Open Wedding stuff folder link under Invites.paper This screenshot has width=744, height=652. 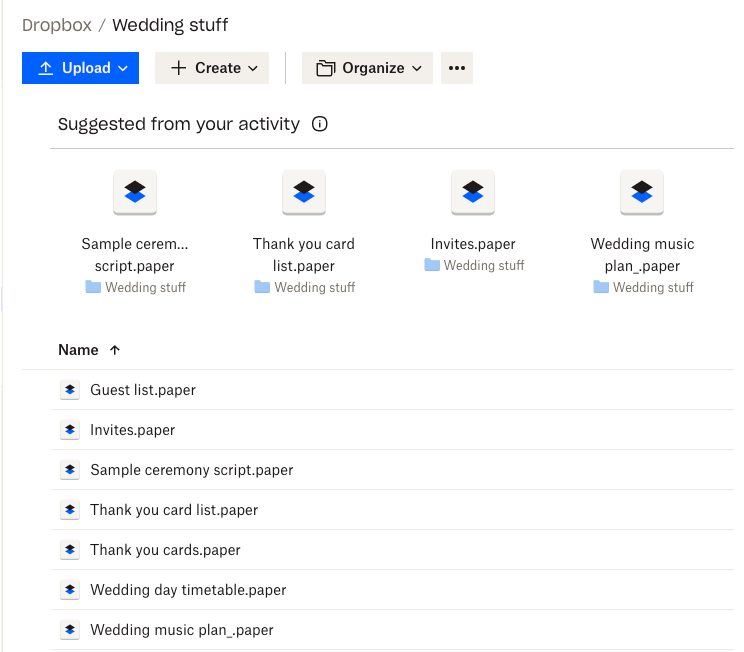click(x=483, y=266)
